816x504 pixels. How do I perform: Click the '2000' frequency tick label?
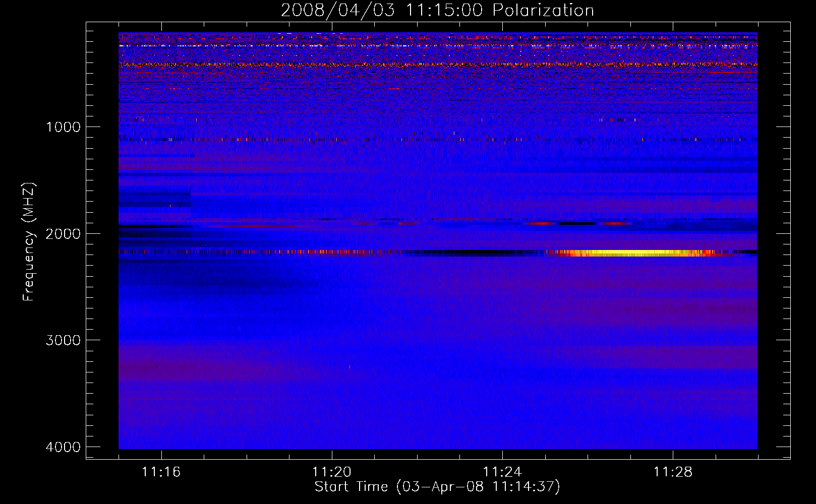(x=63, y=234)
